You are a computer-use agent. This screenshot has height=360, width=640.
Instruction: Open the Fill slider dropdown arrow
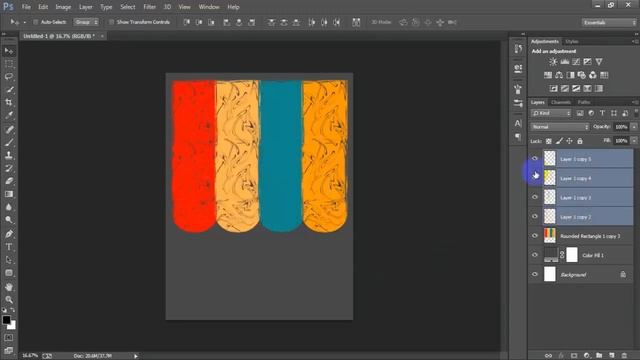634,141
